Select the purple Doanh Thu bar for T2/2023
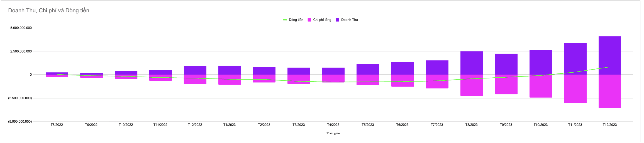Image resolution: width=644 pixels, height=143 pixels. tap(264, 71)
